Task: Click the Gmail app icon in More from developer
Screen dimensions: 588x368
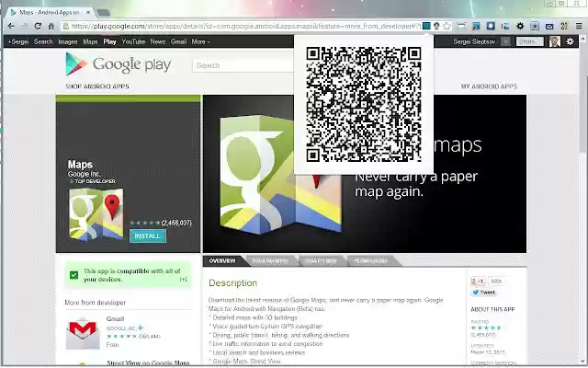Action: pyautogui.click(x=83, y=333)
